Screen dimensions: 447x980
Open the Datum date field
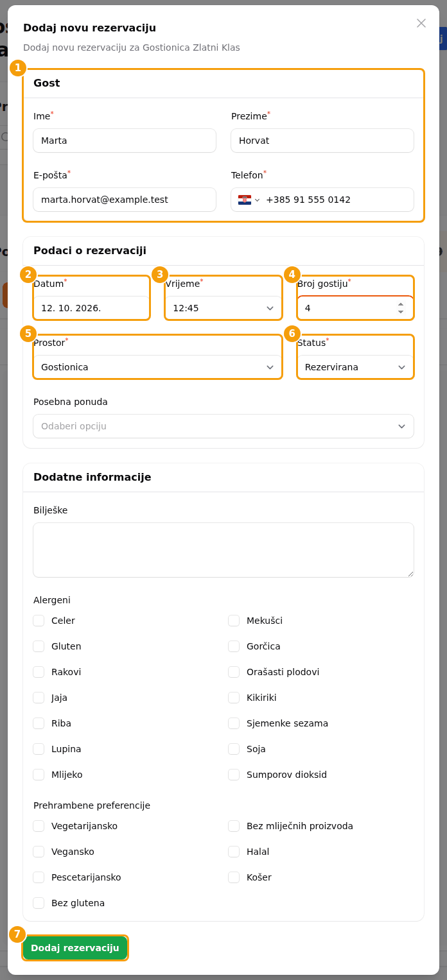click(x=91, y=308)
